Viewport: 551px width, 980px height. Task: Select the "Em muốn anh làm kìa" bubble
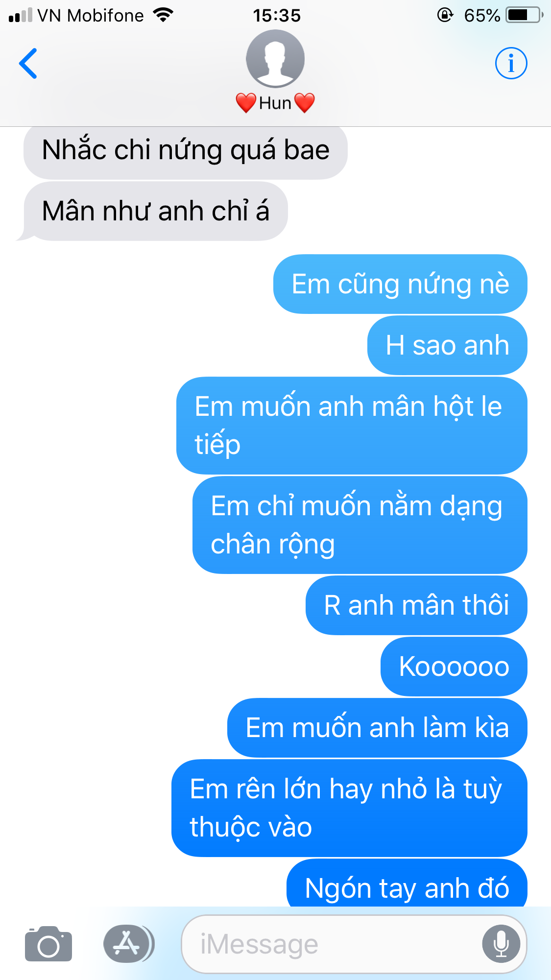377,728
